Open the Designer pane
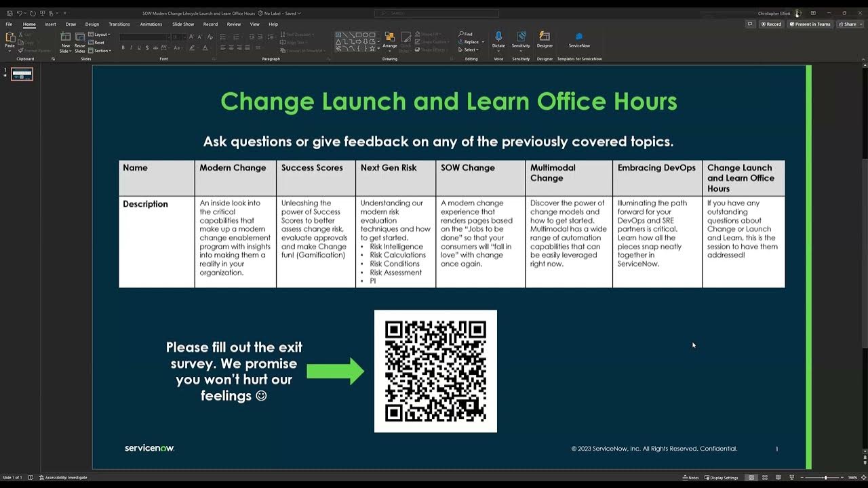The image size is (868, 488). coord(545,39)
